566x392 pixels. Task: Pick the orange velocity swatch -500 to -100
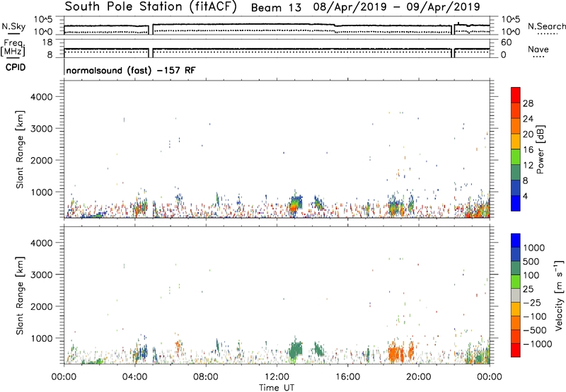pos(516,323)
